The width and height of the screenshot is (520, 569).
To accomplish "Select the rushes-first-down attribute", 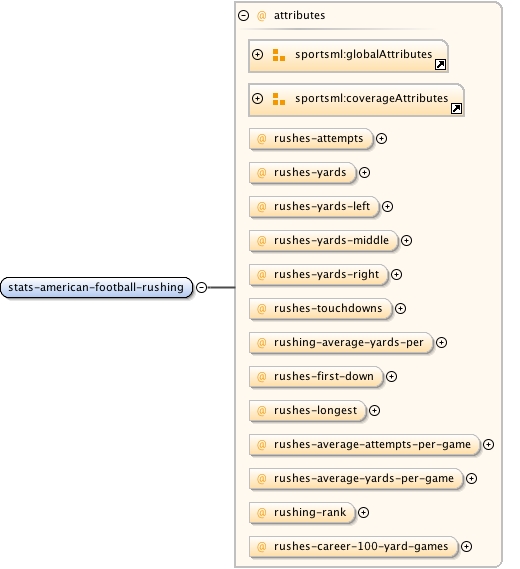I will pos(316,377).
